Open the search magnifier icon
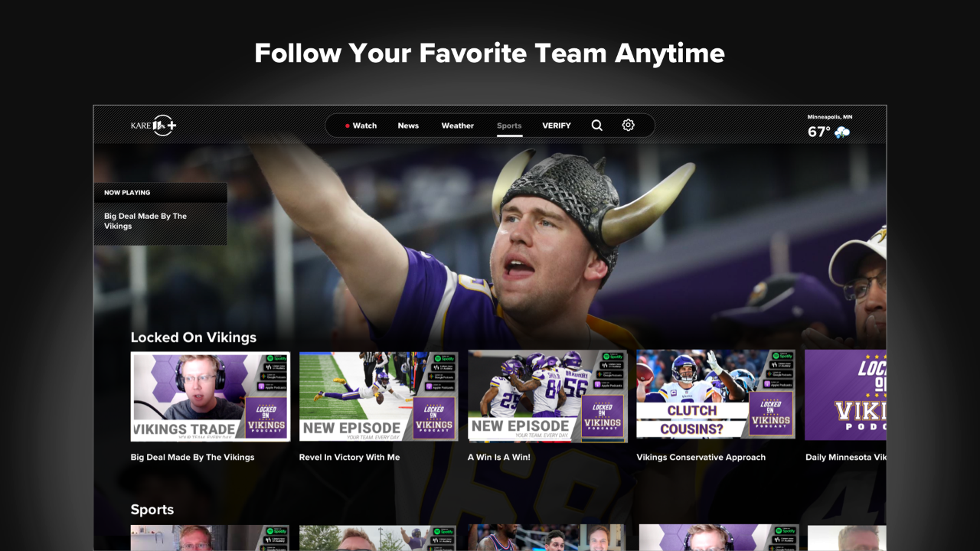The width and height of the screenshot is (980, 551). coord(597,126)
